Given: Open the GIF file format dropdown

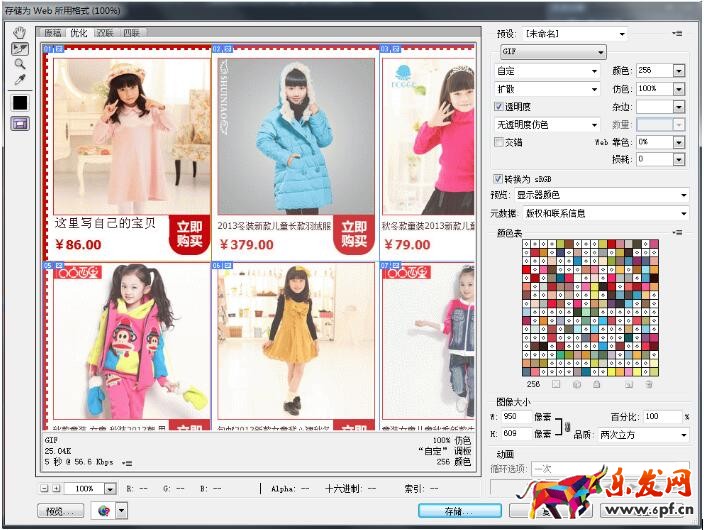Looking at the screenshot, I should (x=551, y=52).
